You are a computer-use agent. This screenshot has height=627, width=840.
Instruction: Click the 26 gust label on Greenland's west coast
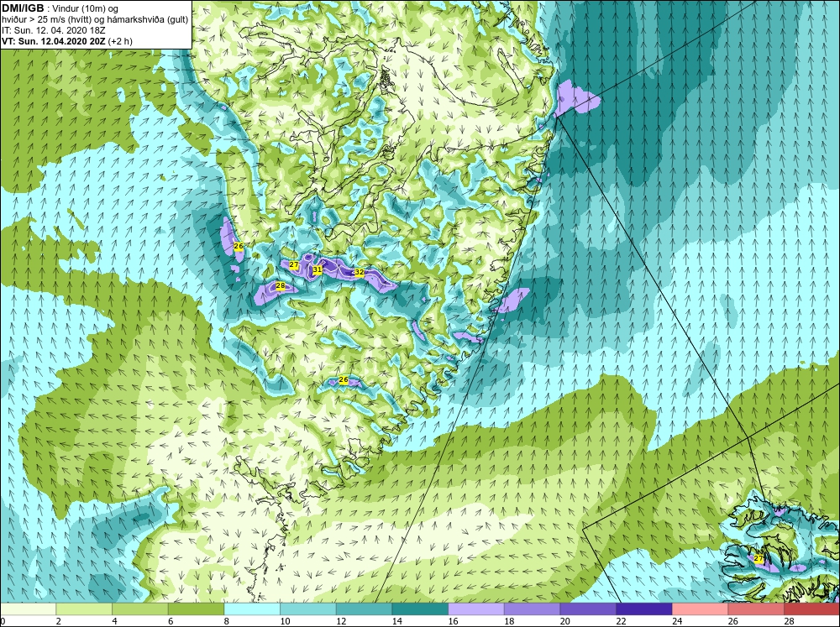coord(239,246)
